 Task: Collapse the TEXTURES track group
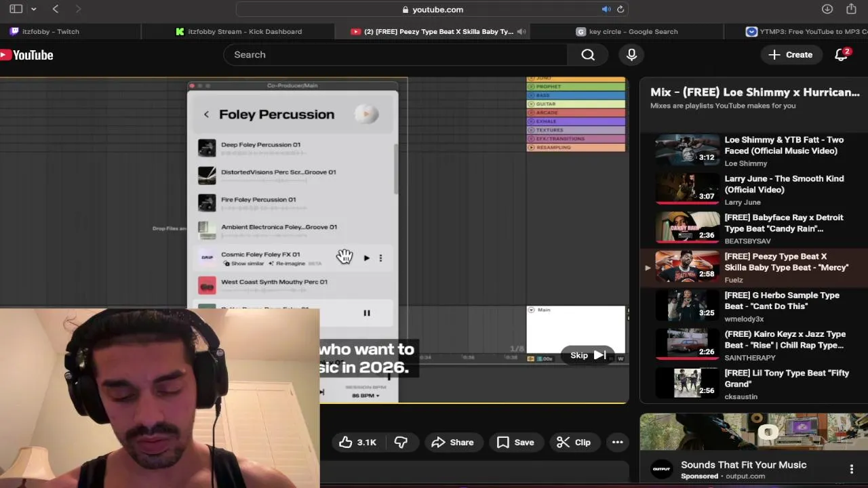pos(532,130)
